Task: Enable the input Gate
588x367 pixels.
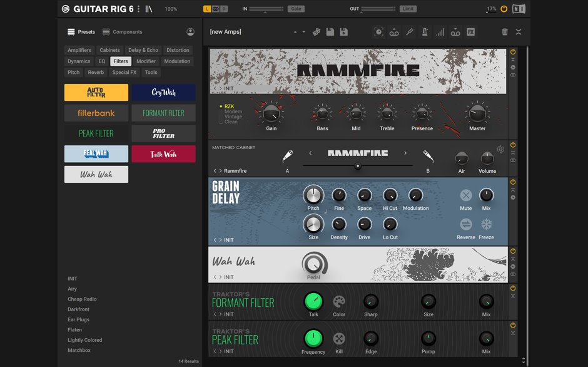Action: [x=296, y=9]
